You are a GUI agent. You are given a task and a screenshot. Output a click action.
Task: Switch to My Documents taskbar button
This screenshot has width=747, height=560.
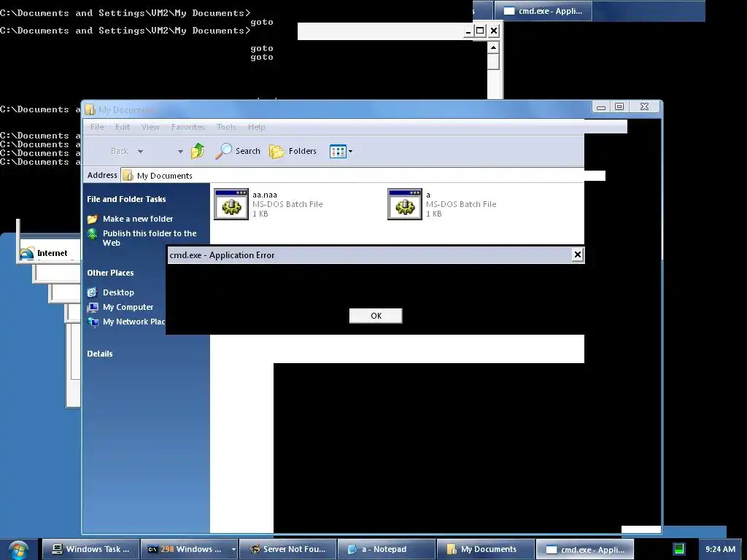[485, 549]
